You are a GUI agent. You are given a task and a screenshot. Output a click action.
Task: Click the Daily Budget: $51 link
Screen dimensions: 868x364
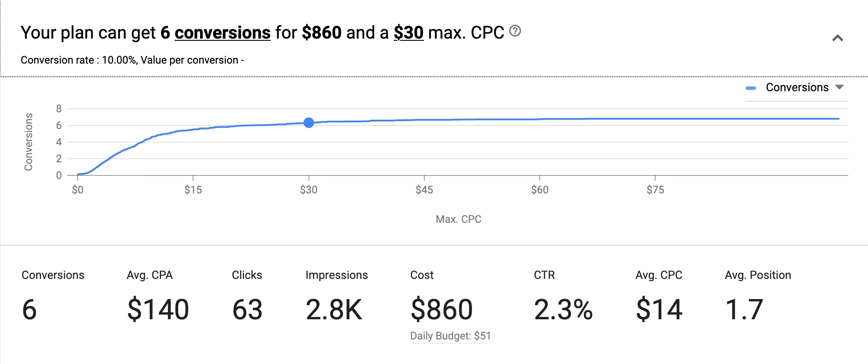tap(450, 336)
